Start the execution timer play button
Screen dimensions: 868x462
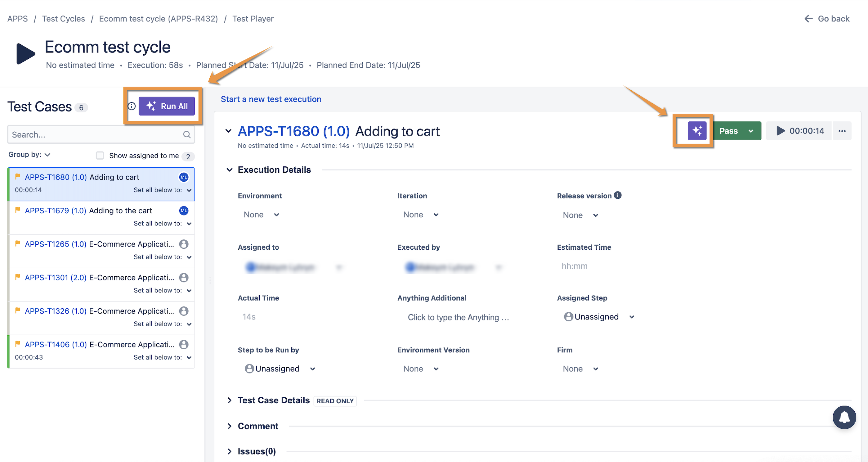point(780,131)
